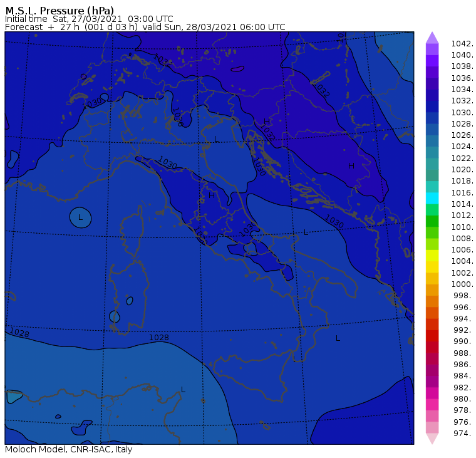This screenshot has height=458, width=476.
Task: Click the legend value "988."
Action: coord(463,353)
